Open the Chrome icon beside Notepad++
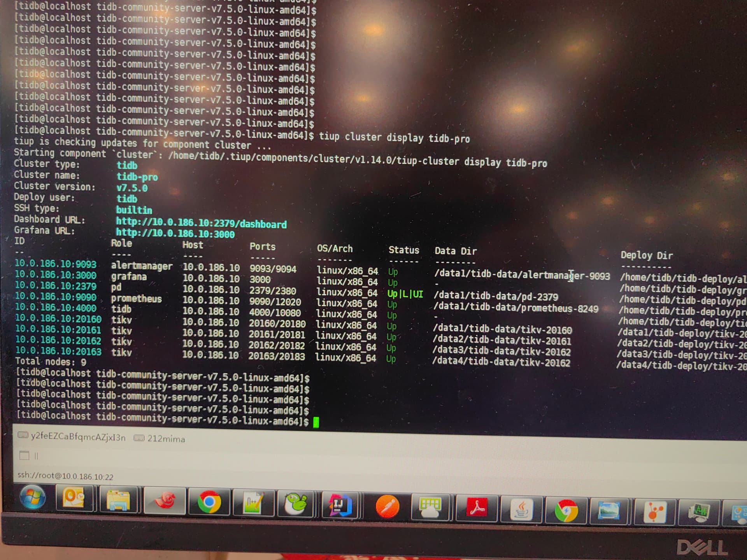The width and height of the screenshot is (747, 560). [209, 502]
